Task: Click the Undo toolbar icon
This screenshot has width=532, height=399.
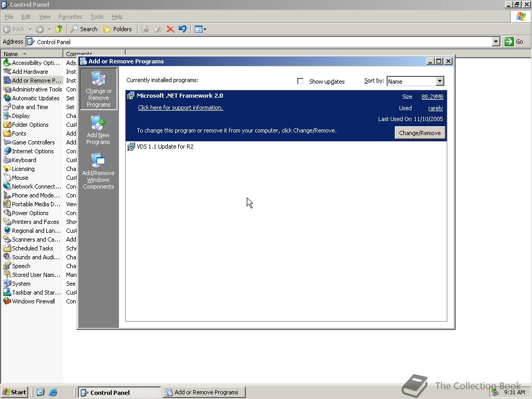Action: pyautogui.click(x=182, y=29)
